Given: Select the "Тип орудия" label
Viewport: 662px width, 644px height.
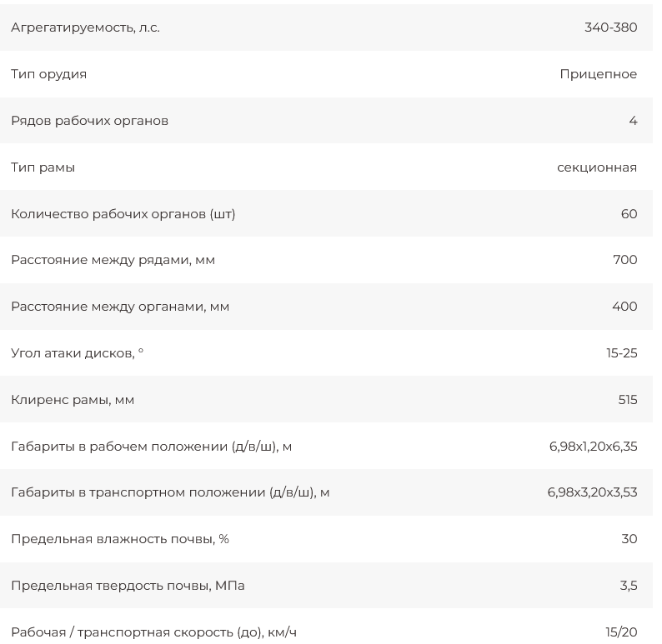Looking at the screenshot, I should pyautogui.click(x=48, y=74).
